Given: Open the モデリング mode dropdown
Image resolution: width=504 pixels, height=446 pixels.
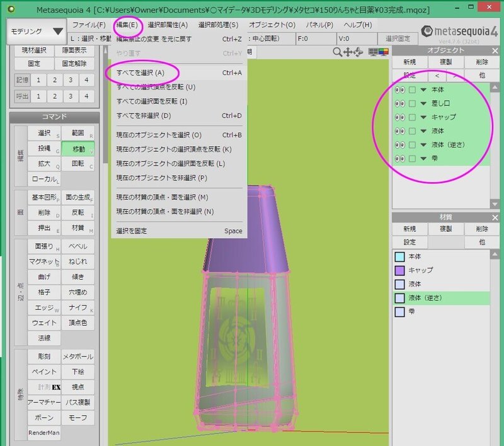Looking at the screenshot, I should (37, 31).
